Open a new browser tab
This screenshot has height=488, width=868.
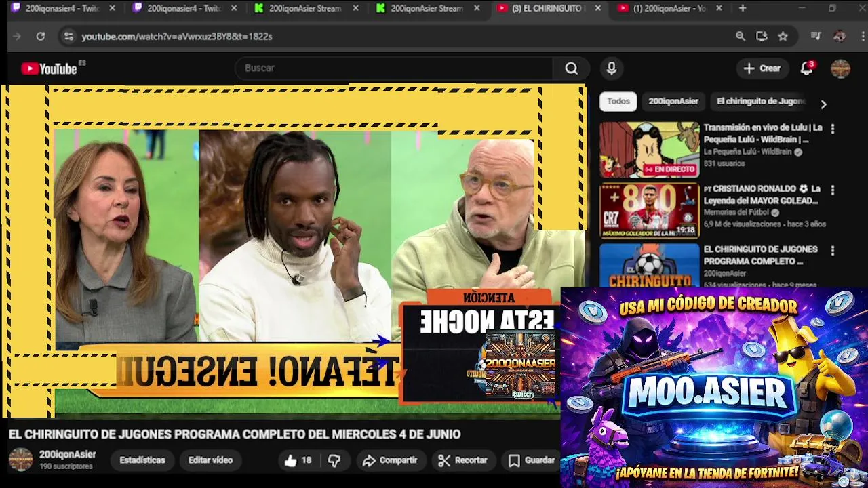click(743, 9)
